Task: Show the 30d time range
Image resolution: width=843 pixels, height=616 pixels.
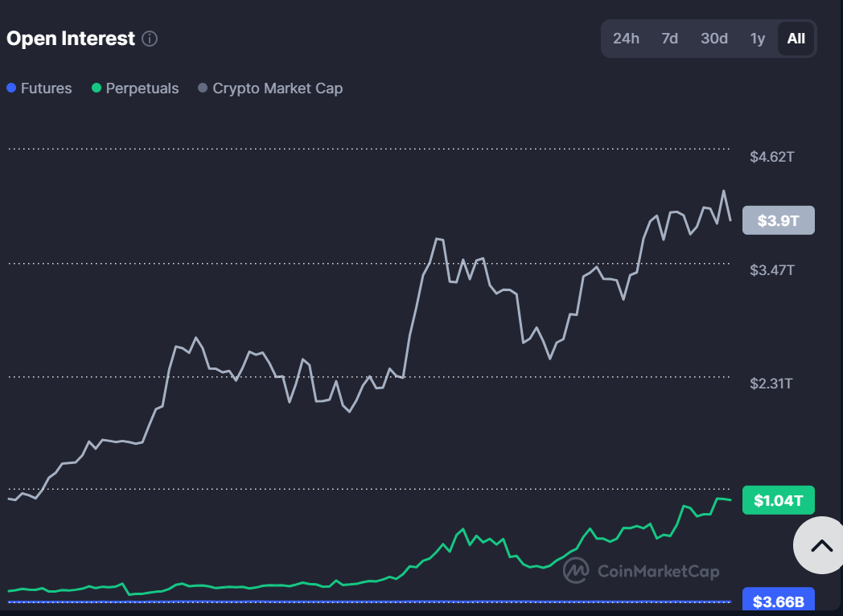Action: [713, 39]
